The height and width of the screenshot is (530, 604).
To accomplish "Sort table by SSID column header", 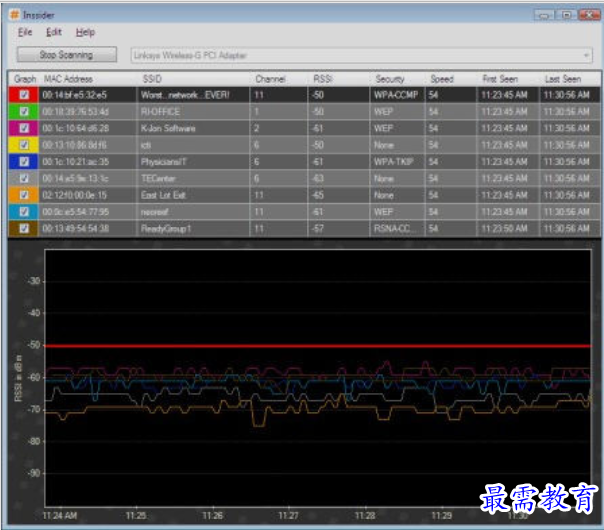I will pos(152,79).
